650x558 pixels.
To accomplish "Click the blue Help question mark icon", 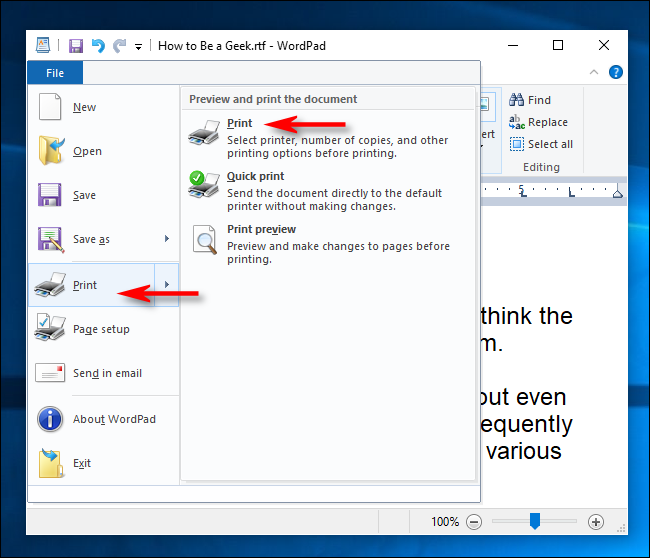I will point(616,72).
